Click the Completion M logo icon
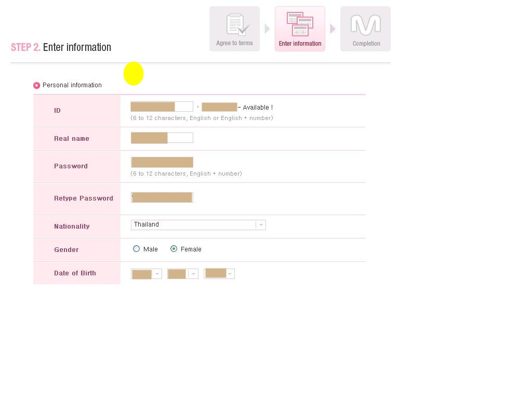532x399 pixels. 365,25
